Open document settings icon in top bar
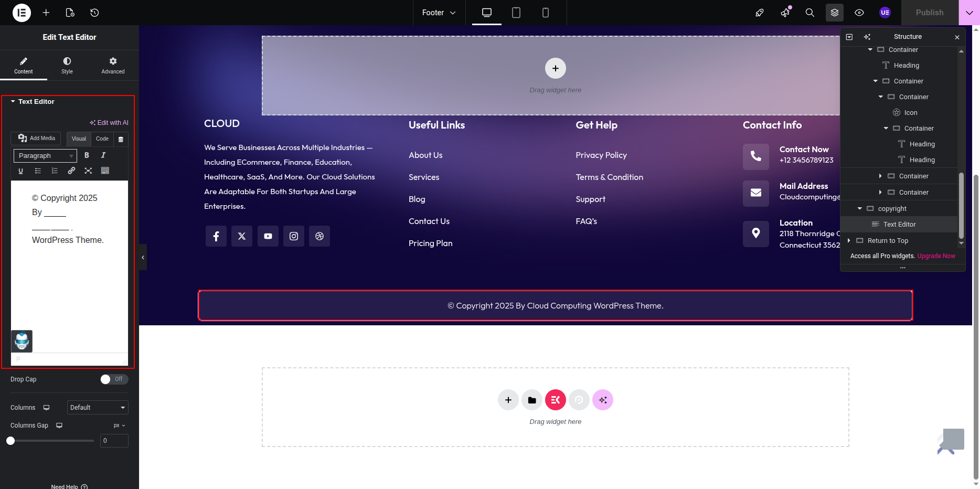 click(70, 13)
